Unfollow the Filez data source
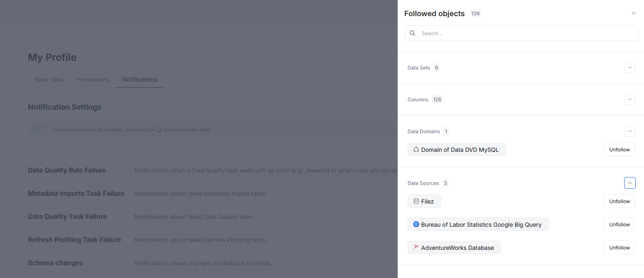Image resolution: width=644 pixels, height=278 pixels. pyautogui.click(x=619, y=201)
